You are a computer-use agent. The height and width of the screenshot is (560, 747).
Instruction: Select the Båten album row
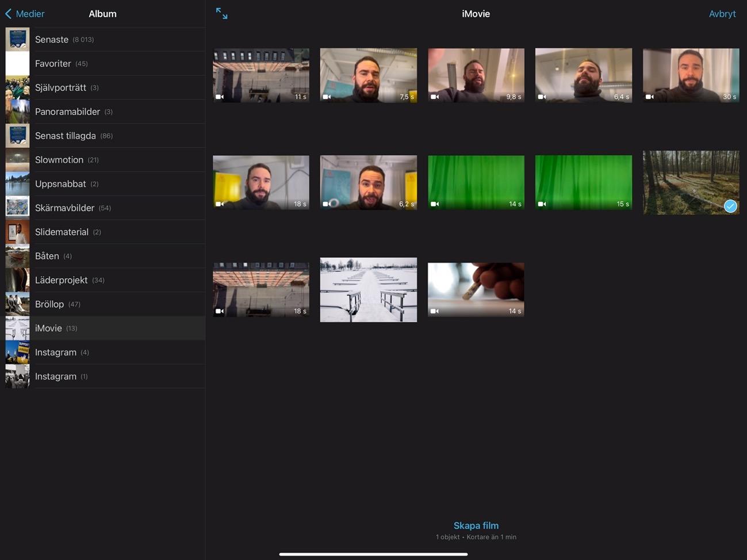(x=102, y=256)
